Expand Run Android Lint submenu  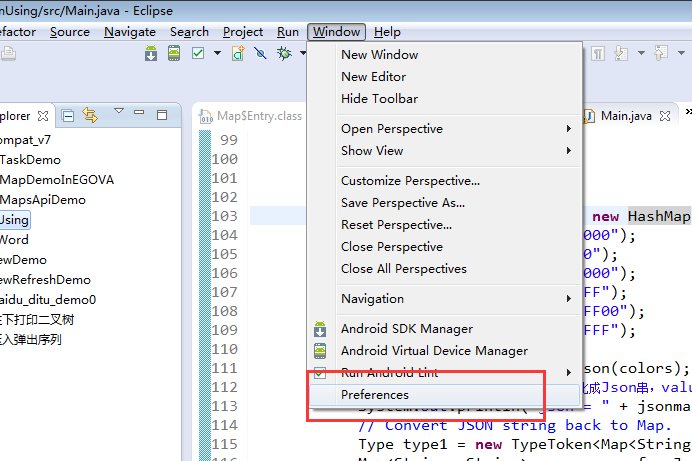click(444, 373)
